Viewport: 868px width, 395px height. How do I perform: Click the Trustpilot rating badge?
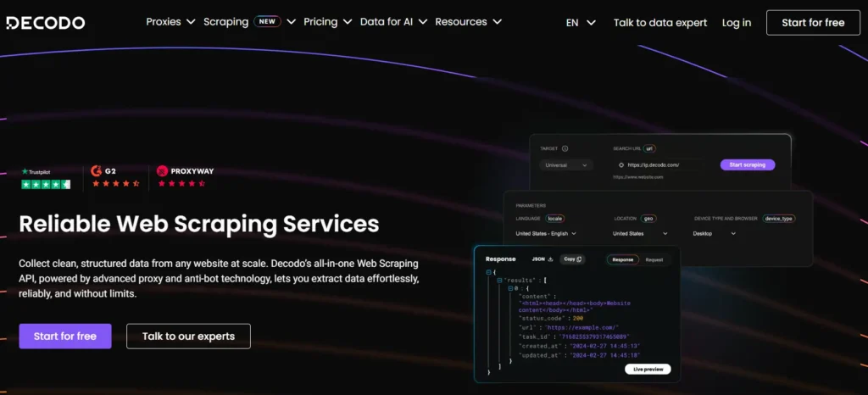click(x=46, y=178)
